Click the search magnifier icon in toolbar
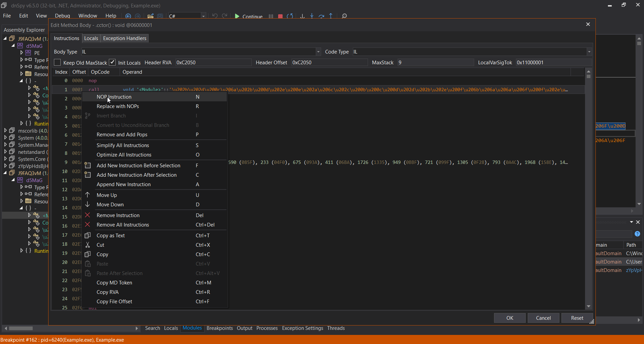This screenshot has height=344, width=644. coord(344,16)
